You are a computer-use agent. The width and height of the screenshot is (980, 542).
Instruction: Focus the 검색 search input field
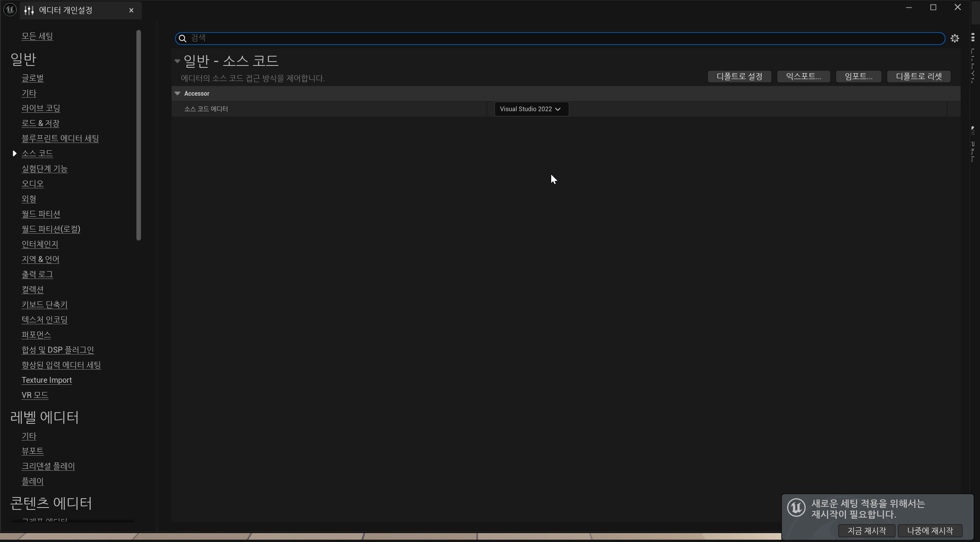pos(542,38)
